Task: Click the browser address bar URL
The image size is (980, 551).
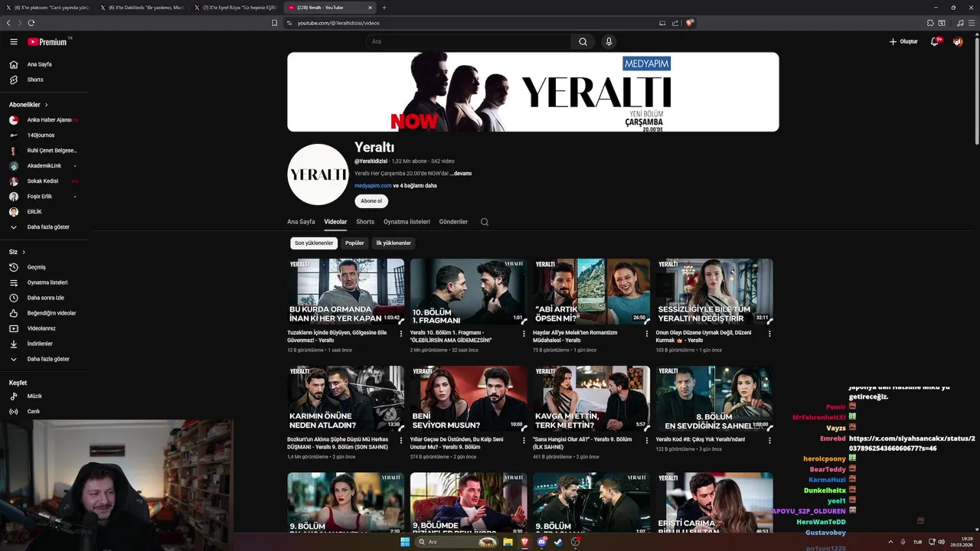Action: pos(338,23)
